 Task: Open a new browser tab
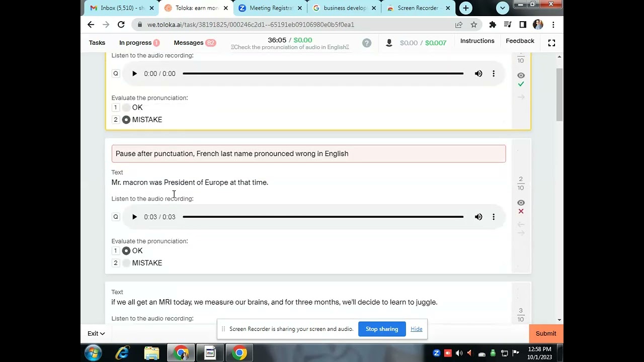(x=465, y=8)
